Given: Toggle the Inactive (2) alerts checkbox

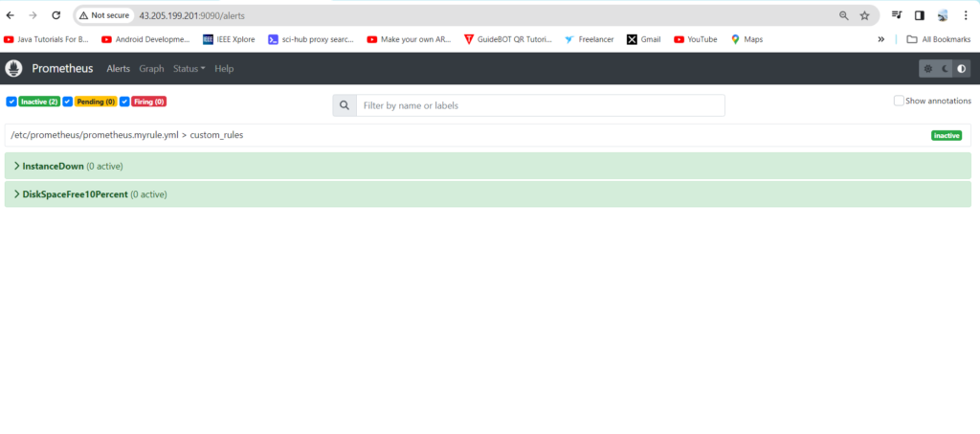Looking at the screenshot, I should [x=11, y=102].
